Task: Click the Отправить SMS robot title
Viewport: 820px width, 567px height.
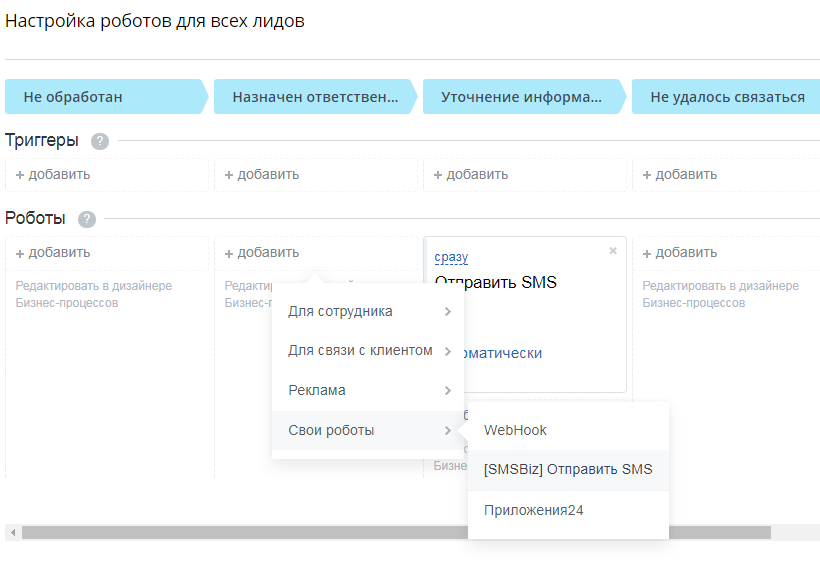Action: tap(496, 282)
